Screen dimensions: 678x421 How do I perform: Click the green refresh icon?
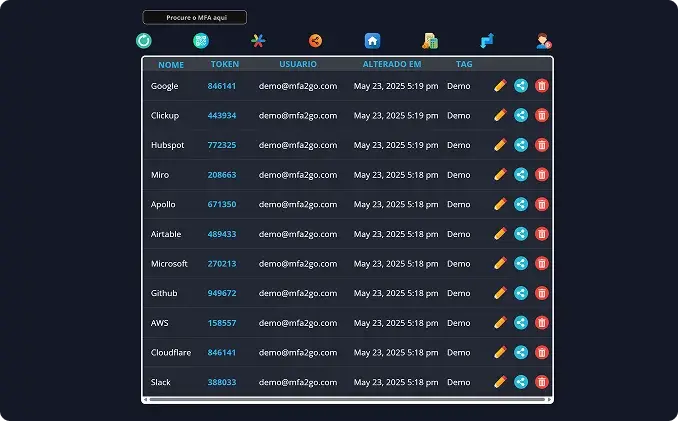[144, 41]
